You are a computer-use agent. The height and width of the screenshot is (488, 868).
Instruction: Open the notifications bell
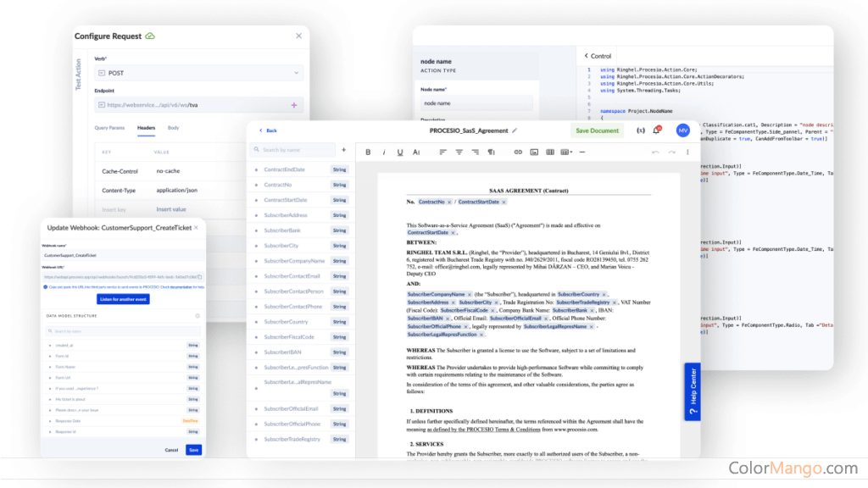pyautogui.click(x=656, y=130)
